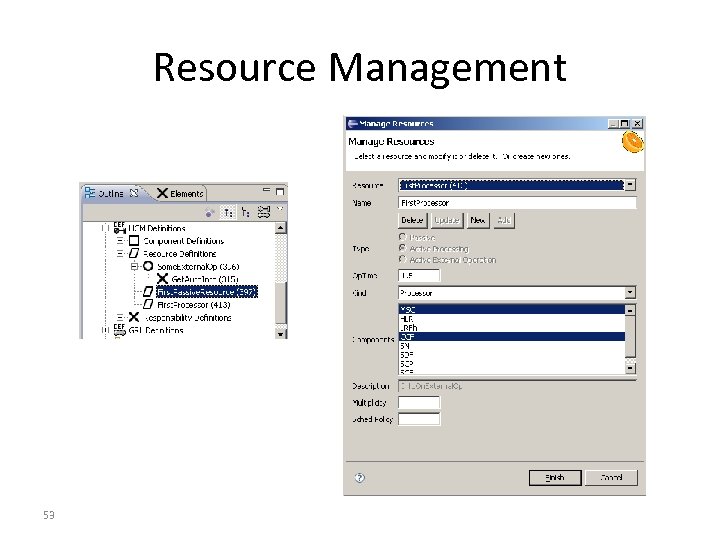Select the Active Processing radio button

tap(403, 248)
